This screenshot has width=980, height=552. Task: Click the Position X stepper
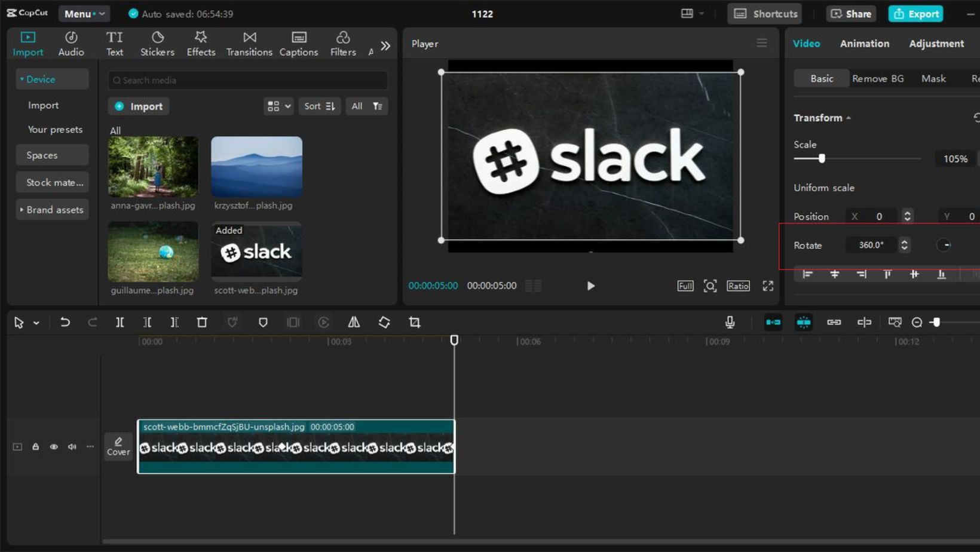(x=907, y=216)
